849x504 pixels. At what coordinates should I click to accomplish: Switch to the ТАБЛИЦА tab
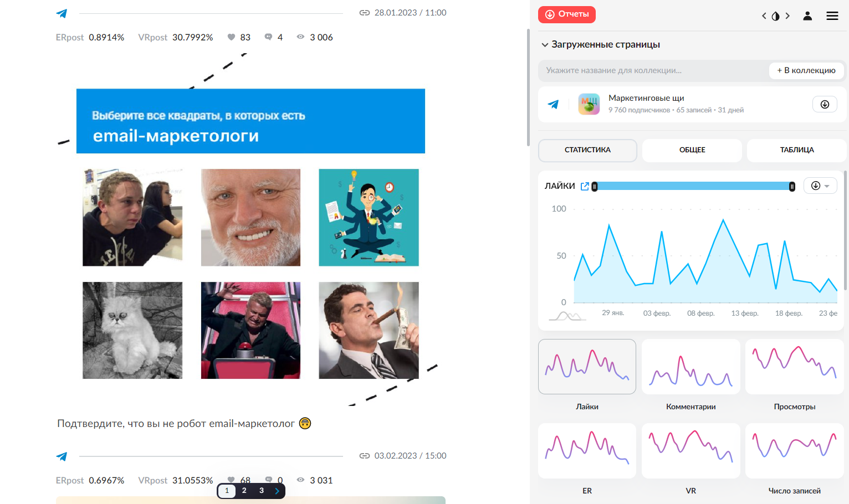coord(797,150)
